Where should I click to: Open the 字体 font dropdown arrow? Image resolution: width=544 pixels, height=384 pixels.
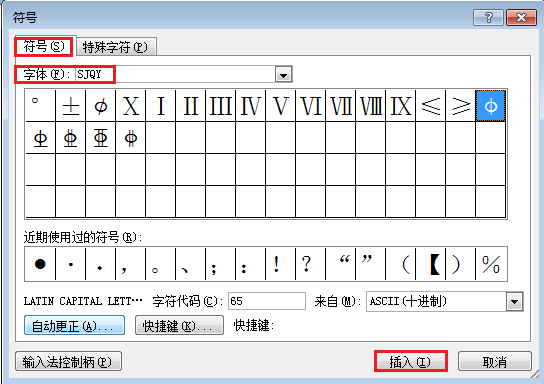click(x=283, y=74)
